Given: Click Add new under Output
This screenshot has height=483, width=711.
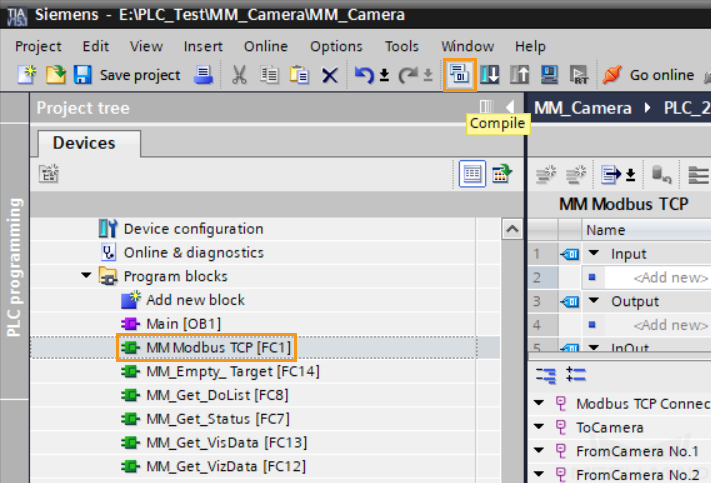Looking at the screenshot, I should coord(671,325).
